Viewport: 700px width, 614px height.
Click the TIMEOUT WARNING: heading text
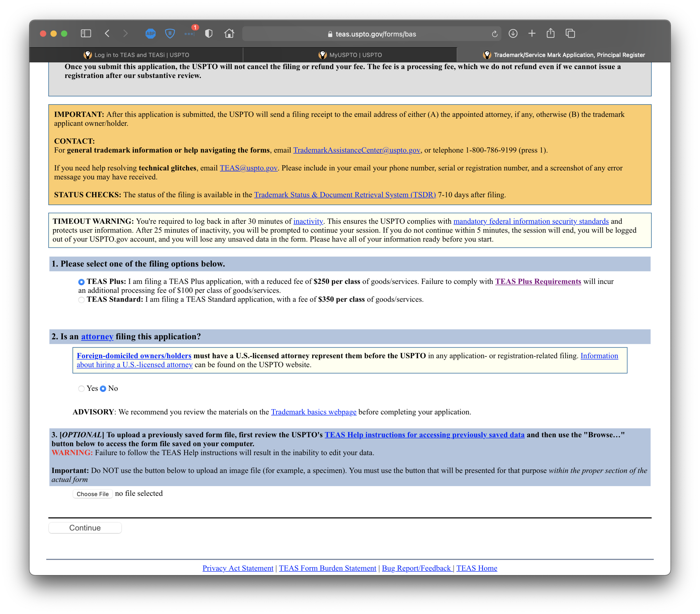pyautogui.click(x=93, y=221)
